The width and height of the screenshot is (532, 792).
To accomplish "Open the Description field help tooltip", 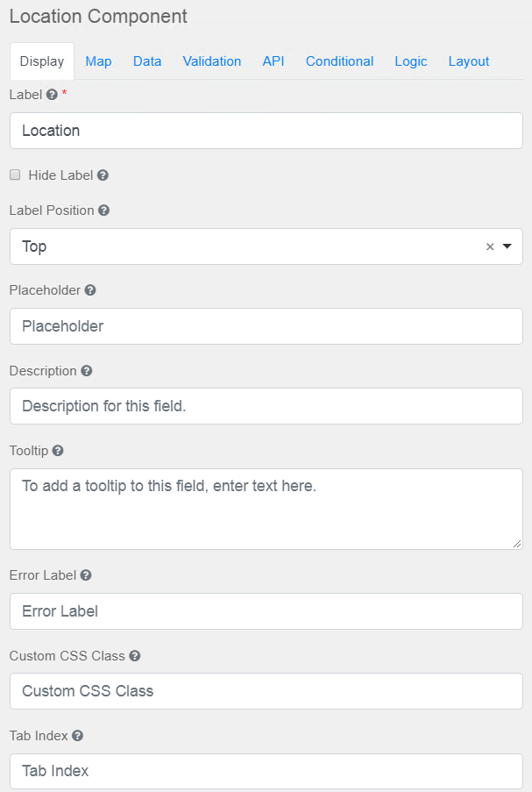I will coord(85,370).
